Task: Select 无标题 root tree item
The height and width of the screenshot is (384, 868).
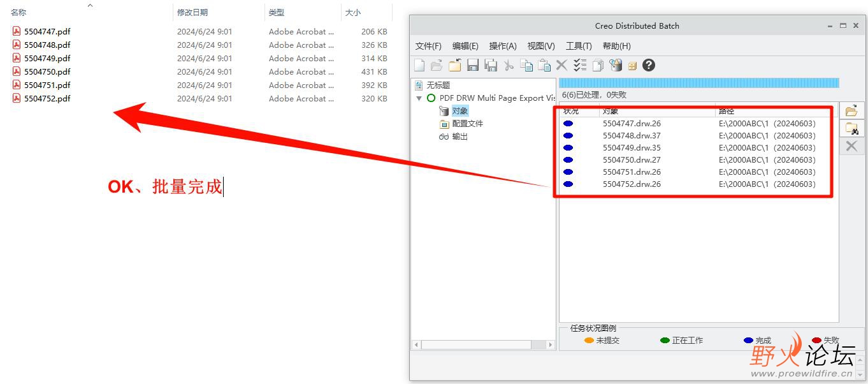Action: click(438, 85)
